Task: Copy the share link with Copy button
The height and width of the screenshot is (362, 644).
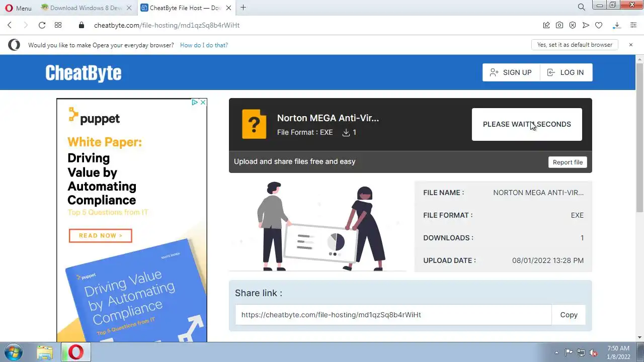Action: tap(569, 315)
